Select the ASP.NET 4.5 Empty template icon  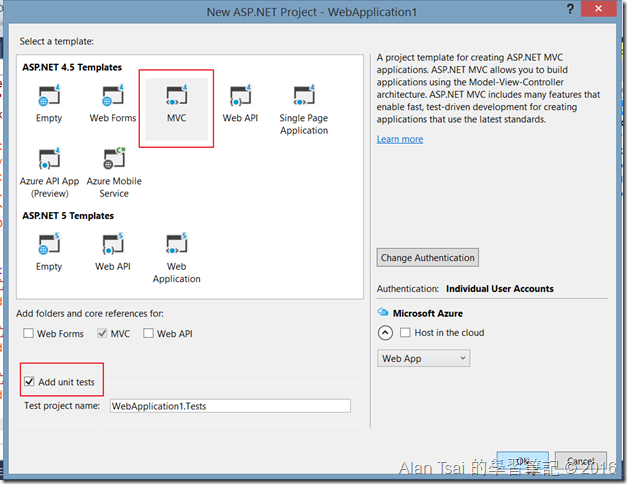pos(49,96)
